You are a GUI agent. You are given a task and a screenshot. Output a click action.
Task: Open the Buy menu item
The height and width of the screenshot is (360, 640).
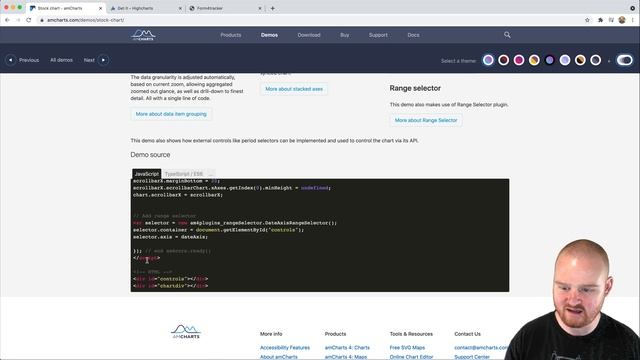(x=344, y=35)
